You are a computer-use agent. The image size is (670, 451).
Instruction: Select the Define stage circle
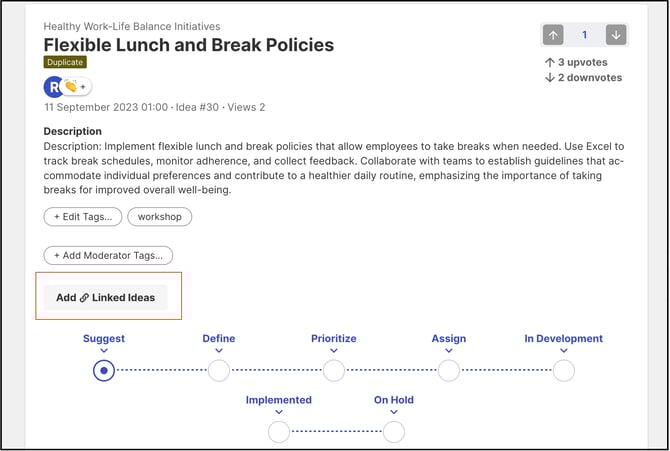(x=219, y=371)
